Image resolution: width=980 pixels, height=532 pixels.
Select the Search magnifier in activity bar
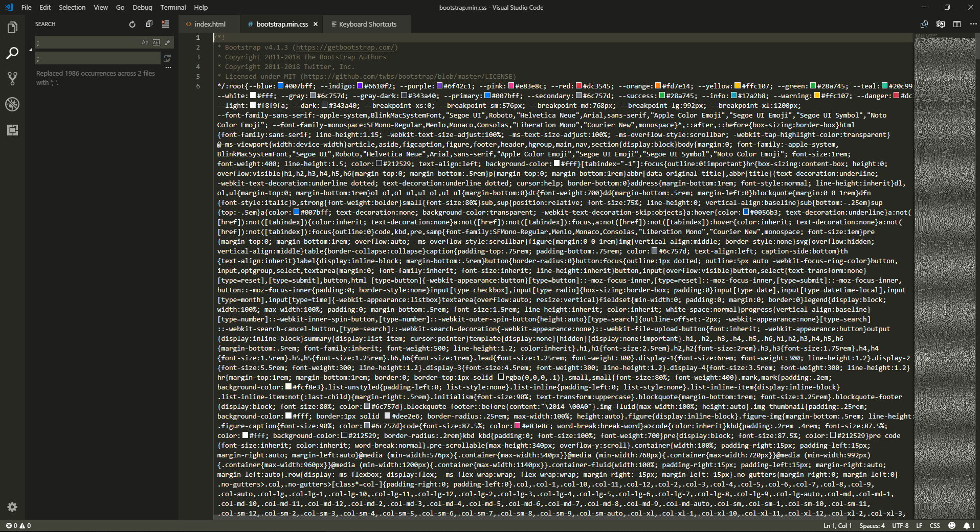[12, 53]
